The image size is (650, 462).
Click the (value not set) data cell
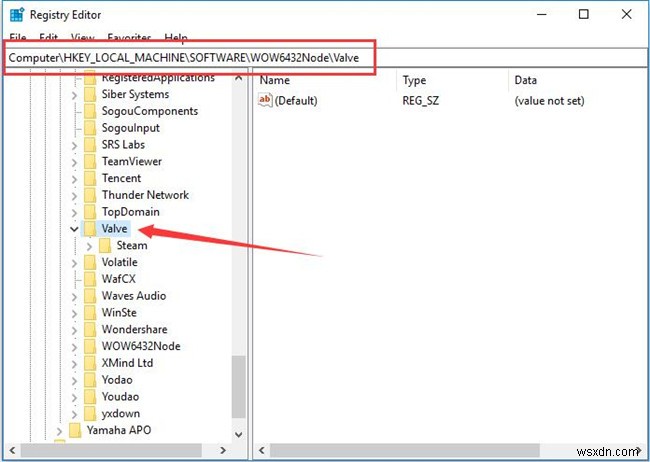coord(549,100)
